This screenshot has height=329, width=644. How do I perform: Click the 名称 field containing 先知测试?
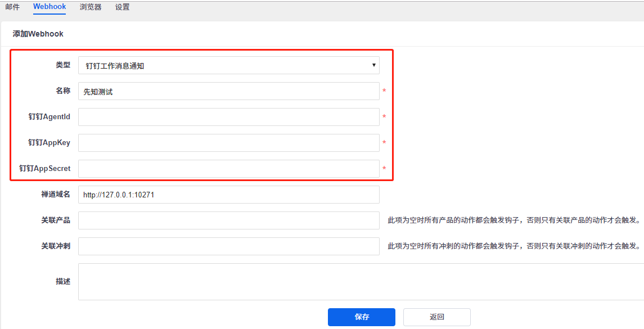229,91
